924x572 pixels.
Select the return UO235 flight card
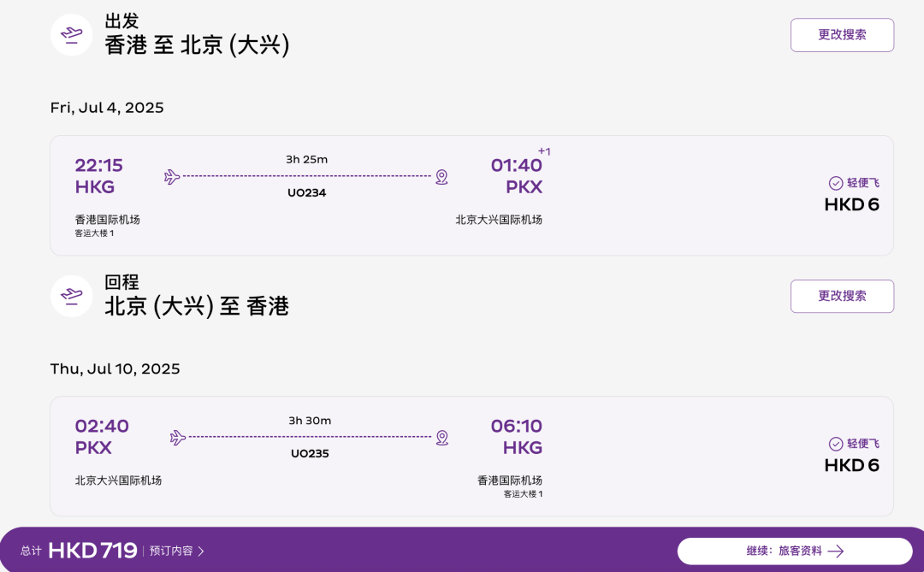[x=471, y=457]
